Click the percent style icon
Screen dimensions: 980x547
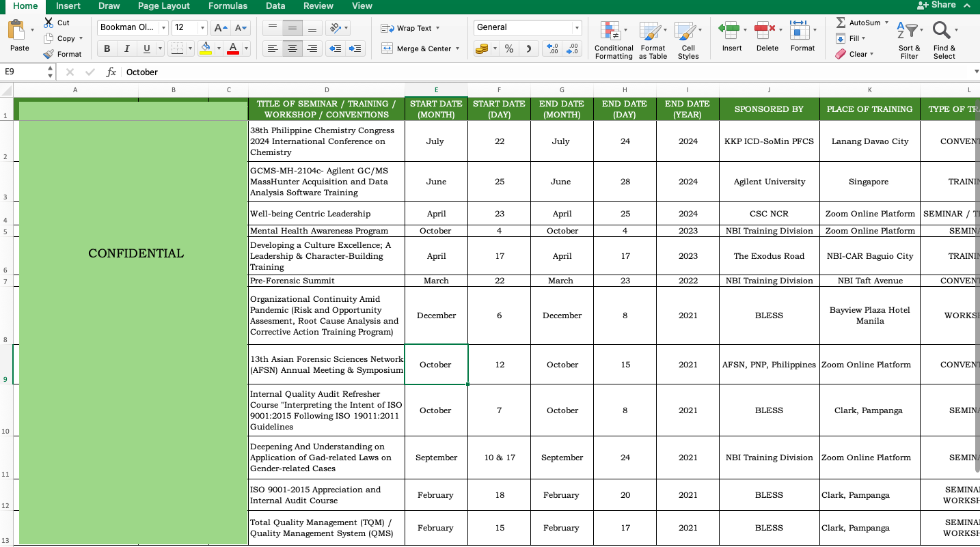point(509,49)
